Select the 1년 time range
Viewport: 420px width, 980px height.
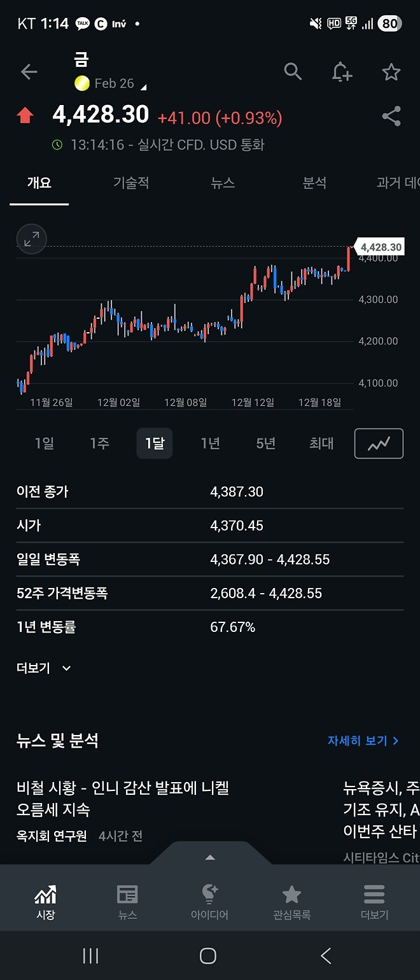tap(210, 444)
